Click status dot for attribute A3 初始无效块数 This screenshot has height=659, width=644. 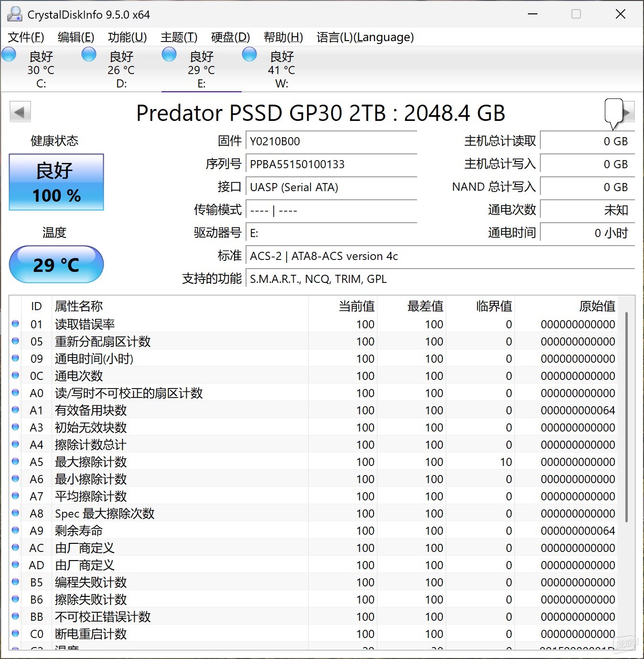(15, 427)
